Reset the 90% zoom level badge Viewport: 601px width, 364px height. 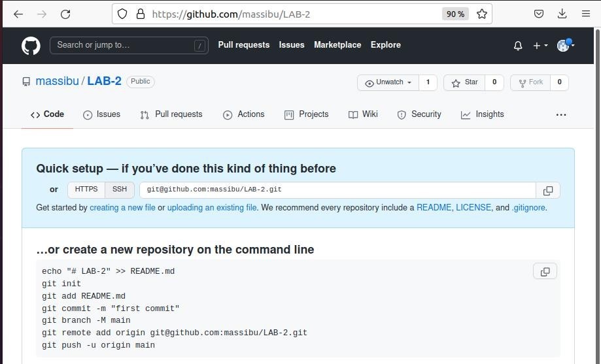tap(455, 14)
